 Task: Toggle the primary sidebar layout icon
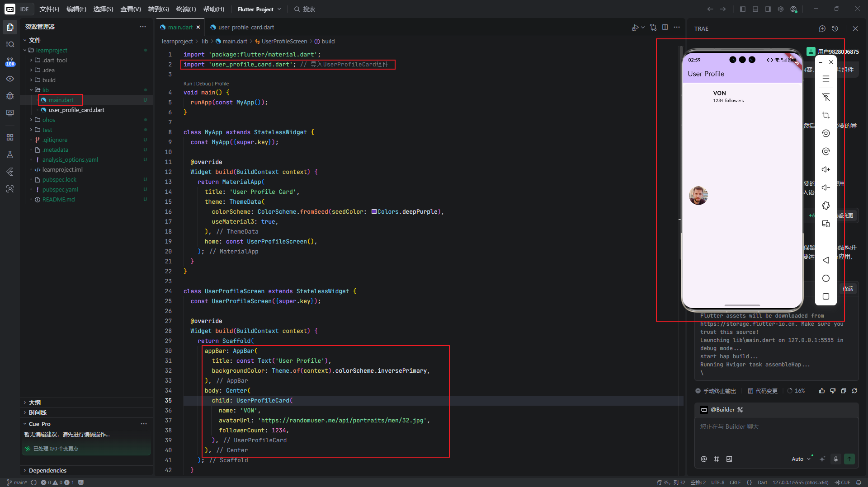(743, 9)
